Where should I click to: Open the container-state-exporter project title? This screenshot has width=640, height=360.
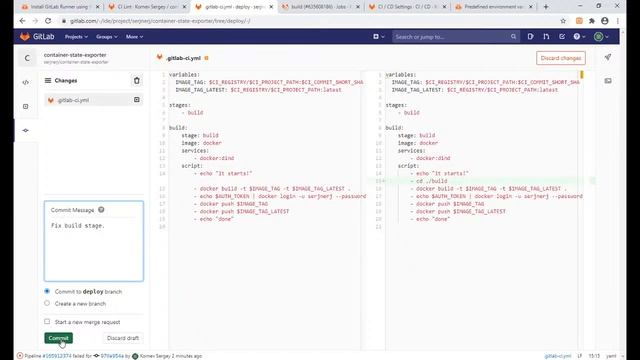pos(75,55)
